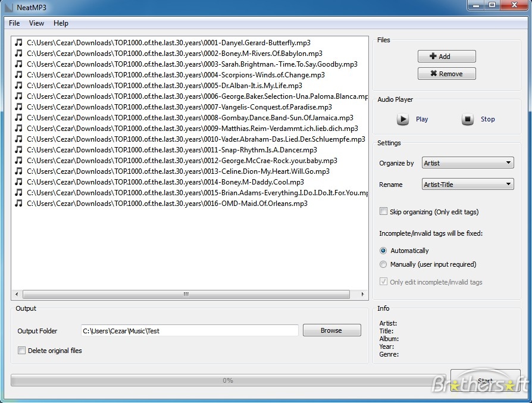Click music note icon beside Scorpions-Winds.of.Change
The height and width of the screenshot is (403, 532).
(x=18, y=74)
